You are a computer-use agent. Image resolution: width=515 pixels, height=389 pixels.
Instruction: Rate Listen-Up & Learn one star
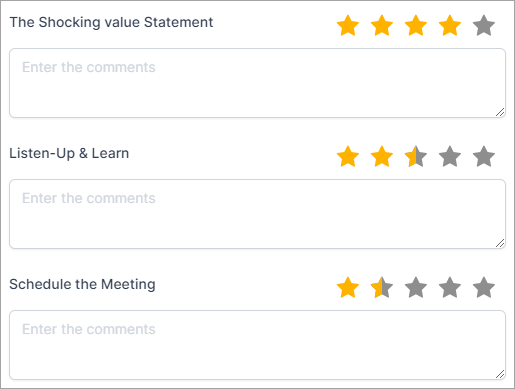coord(348,156)
